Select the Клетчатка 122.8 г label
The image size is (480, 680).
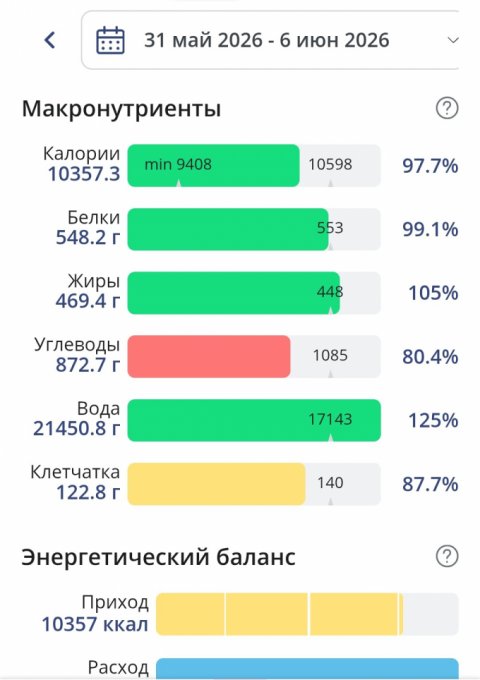75,482
